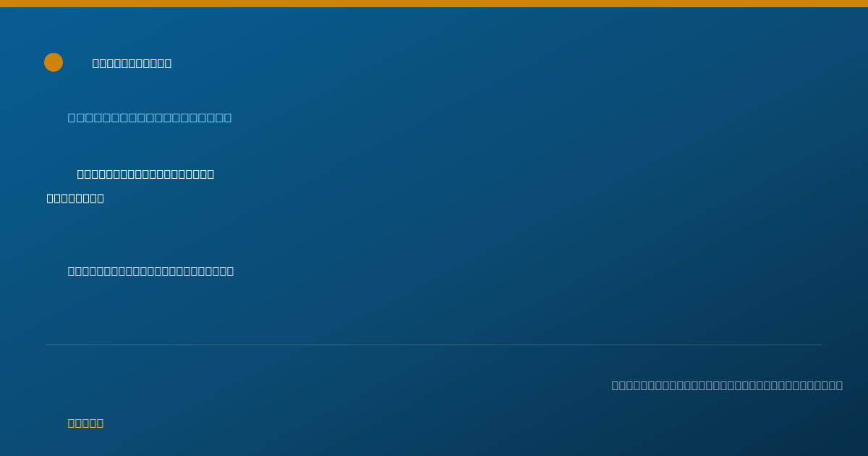This screenshot has width=868, height=456.
Task: Click the light blue subtitle line
Action: tap(150, 117)
